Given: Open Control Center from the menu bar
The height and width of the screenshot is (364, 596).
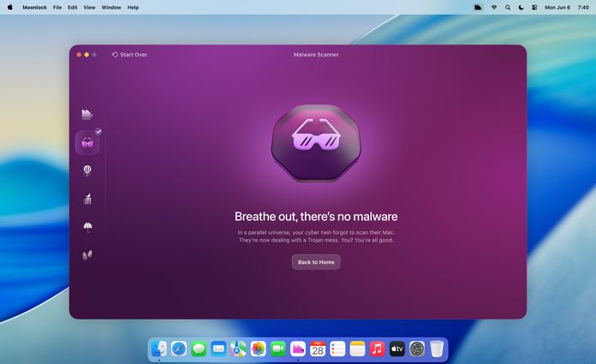Looking at the screenshot, I should pyautogui.click(x=534, y=7).
